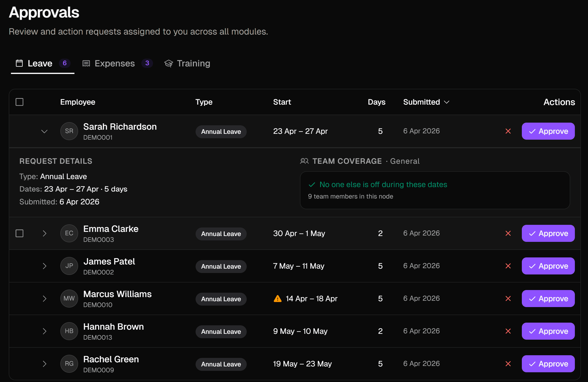The width and height of the screenshot is (588, 382).
Task: Toggle the select-all checkbox in header
Action: coord(19,102)
